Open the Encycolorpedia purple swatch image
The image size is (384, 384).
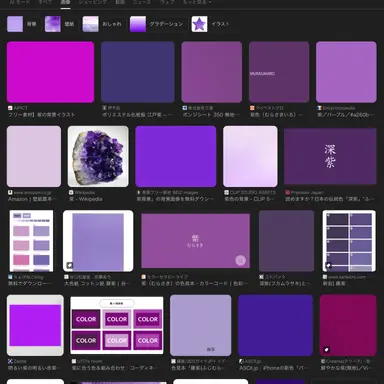pyautogui.click(x=346, y=72)
